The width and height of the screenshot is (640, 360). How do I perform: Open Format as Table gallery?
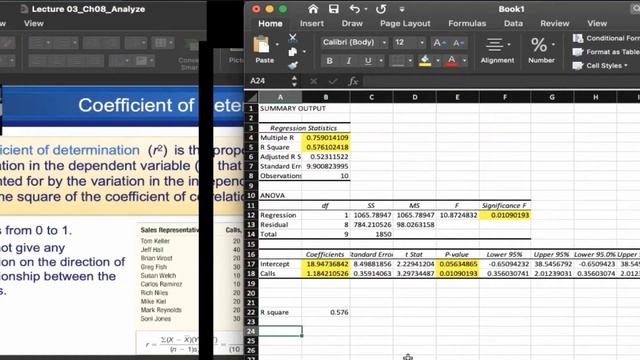[x=606, y=52]
